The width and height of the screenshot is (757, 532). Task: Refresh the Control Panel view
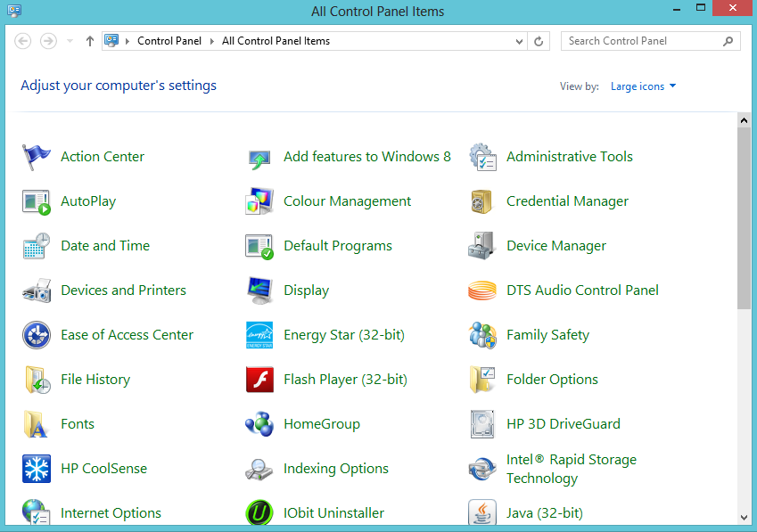tap(539, 42)
